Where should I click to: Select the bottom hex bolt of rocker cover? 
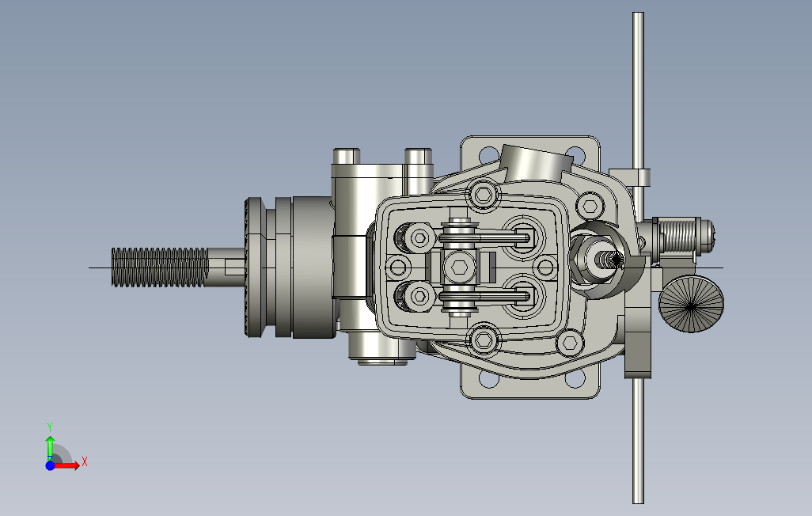click(x=484, y=340)
